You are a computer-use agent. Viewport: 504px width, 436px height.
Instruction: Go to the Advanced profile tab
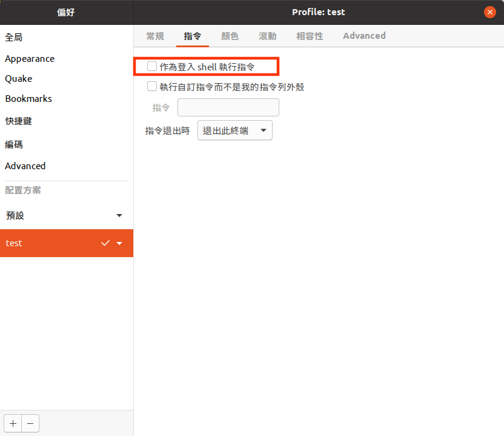[364, 36]
